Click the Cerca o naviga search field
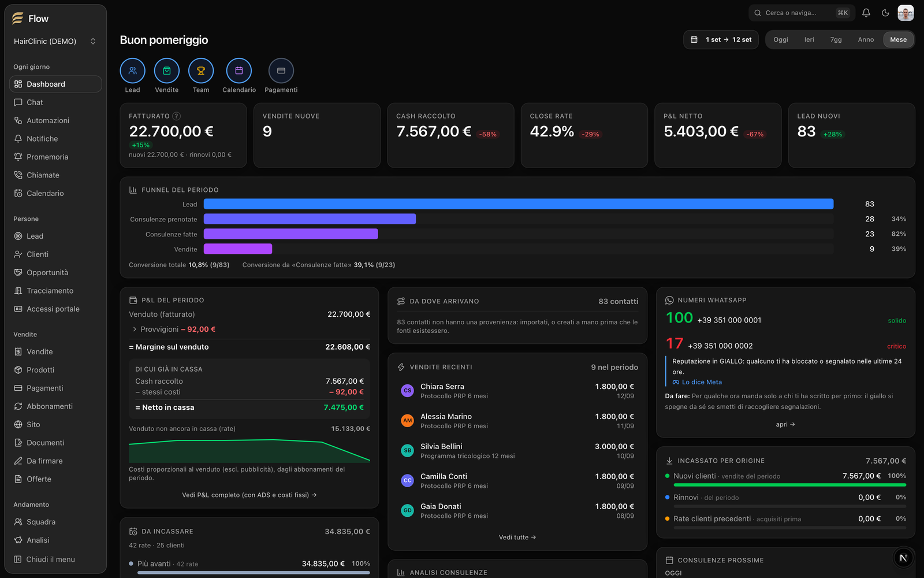Image resolution: width=924 pixels, height=578 pixels. (x=800, y=13)
